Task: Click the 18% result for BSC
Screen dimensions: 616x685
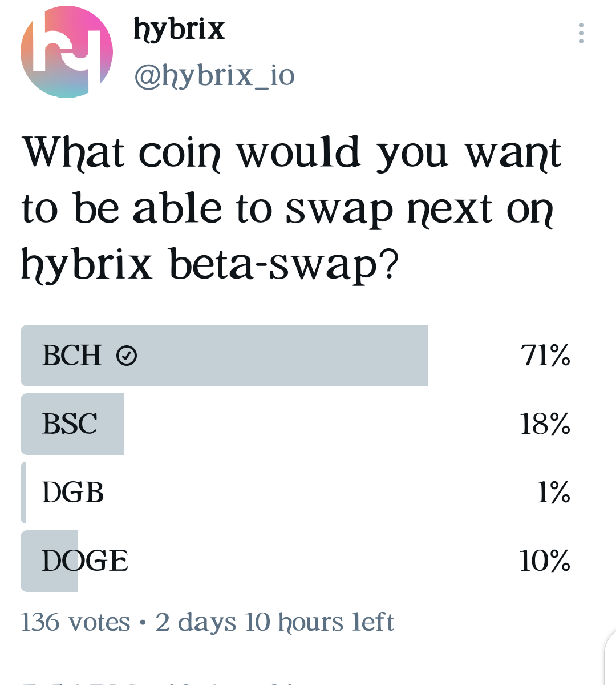Action: (545, 424)
